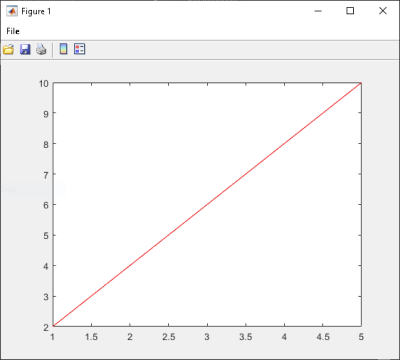Click the red plotted line

click(207, 205)
